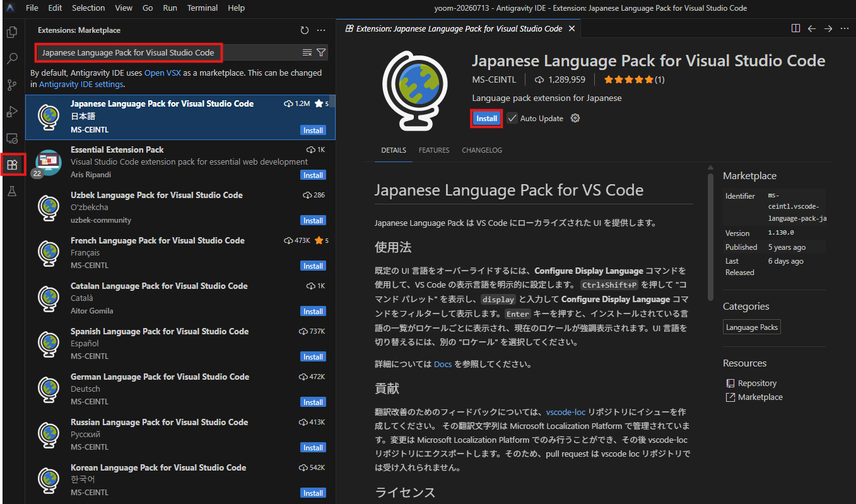
Task: Click the extension details scrollbar
Action: 710,237
